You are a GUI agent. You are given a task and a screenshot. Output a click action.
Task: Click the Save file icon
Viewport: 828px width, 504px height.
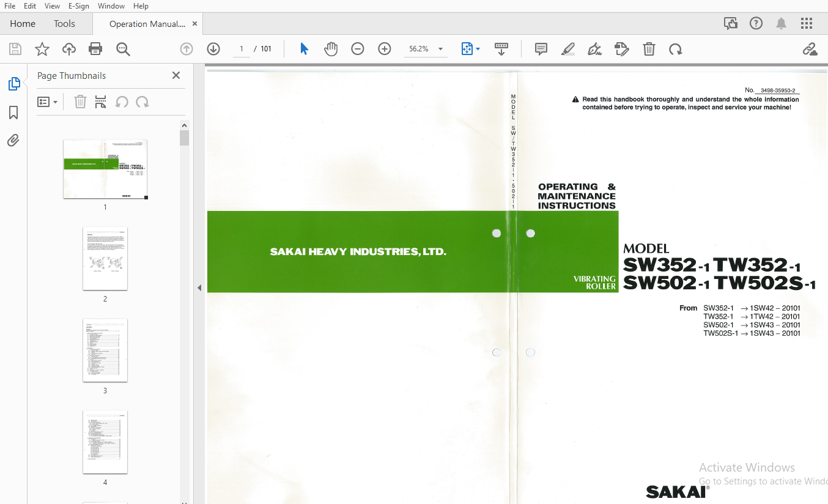click(15, 49)
